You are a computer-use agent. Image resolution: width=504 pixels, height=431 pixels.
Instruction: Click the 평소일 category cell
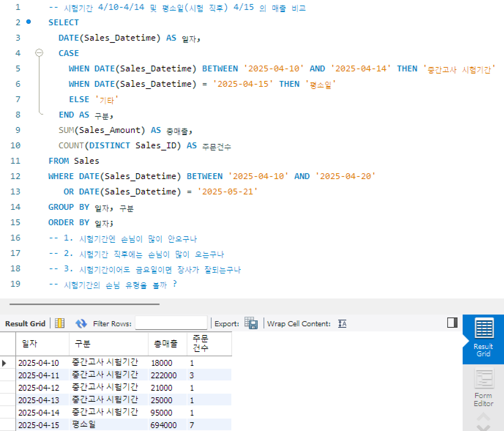tap(109, 425)
